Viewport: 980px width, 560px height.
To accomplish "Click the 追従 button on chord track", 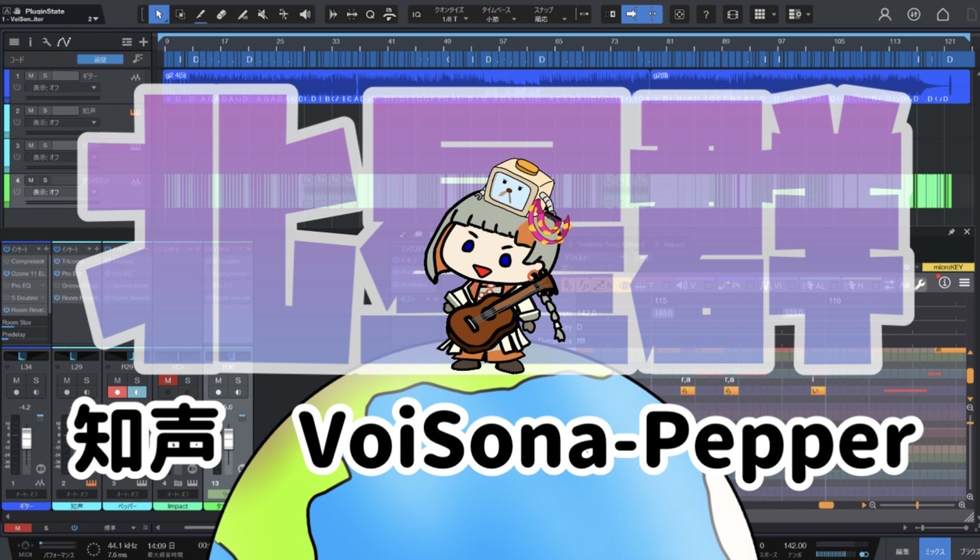I will (x=100, y=59).
